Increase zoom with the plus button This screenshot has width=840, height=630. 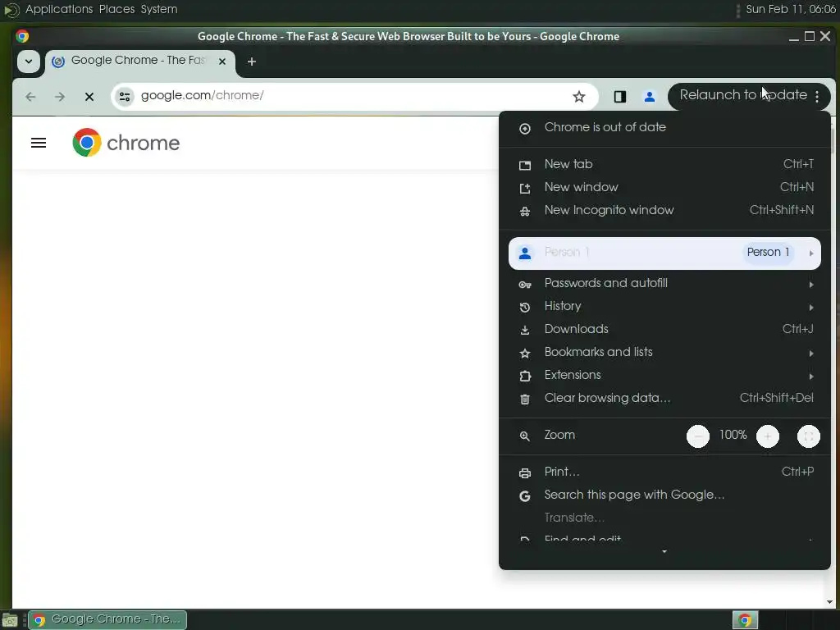point(767,436)
